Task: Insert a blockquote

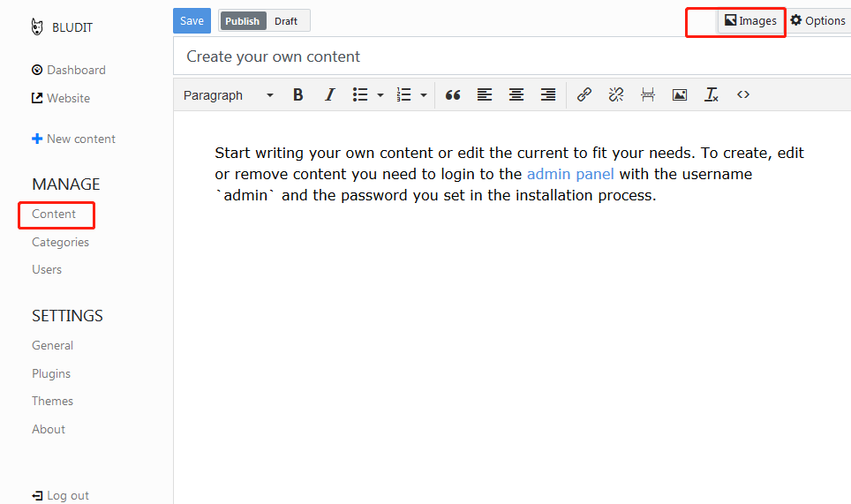Action: [x=453, y=95]
